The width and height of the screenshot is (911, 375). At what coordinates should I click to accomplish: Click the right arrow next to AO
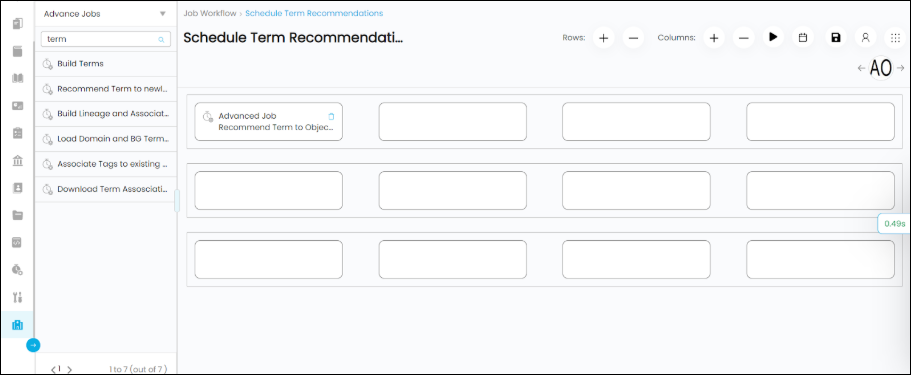pyautogui.click(x=901, y=68)
